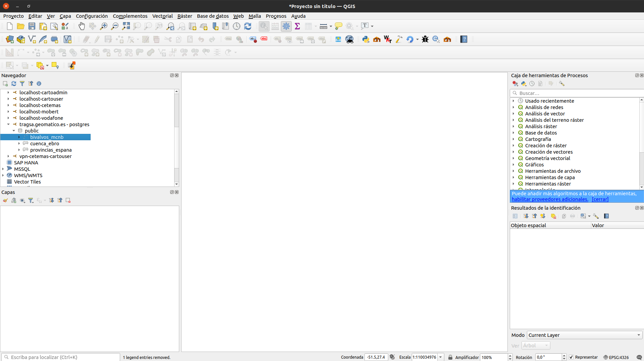Open the Data Source Manager
644x361 pixels.
(x=10, y=39)
